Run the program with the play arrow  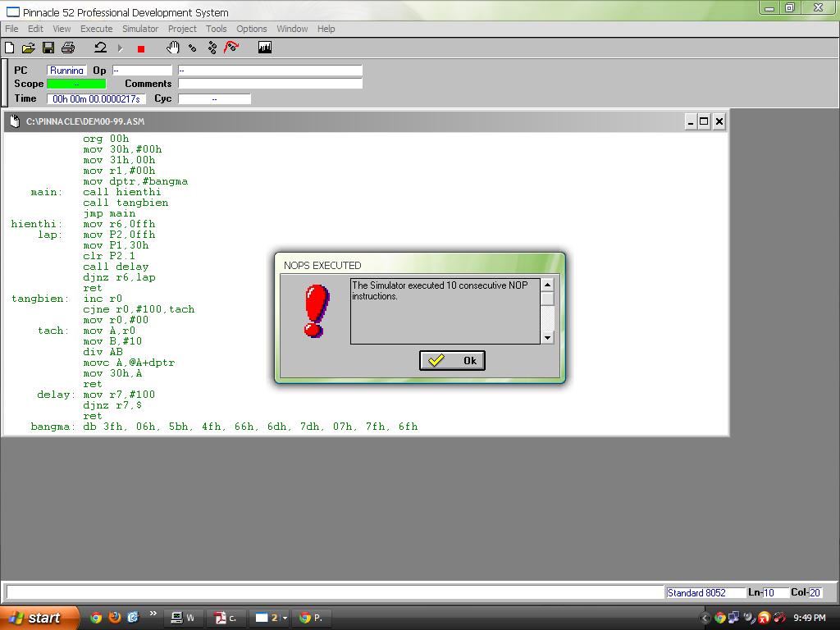tap(121, 48)
